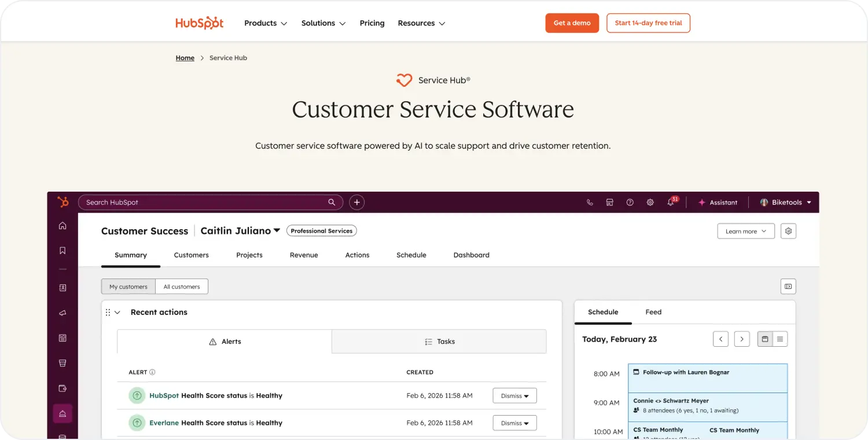Open the Caitlin Juliano owner dropdown
This screenshot has width=868, height=440.
tap(240, 230)
